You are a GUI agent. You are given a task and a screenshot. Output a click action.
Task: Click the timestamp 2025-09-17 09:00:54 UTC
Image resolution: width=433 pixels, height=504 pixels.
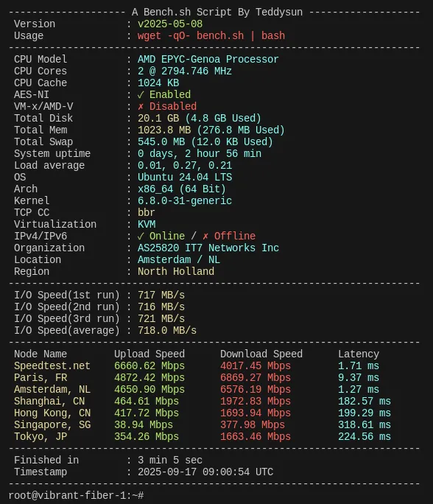[205, 472]
